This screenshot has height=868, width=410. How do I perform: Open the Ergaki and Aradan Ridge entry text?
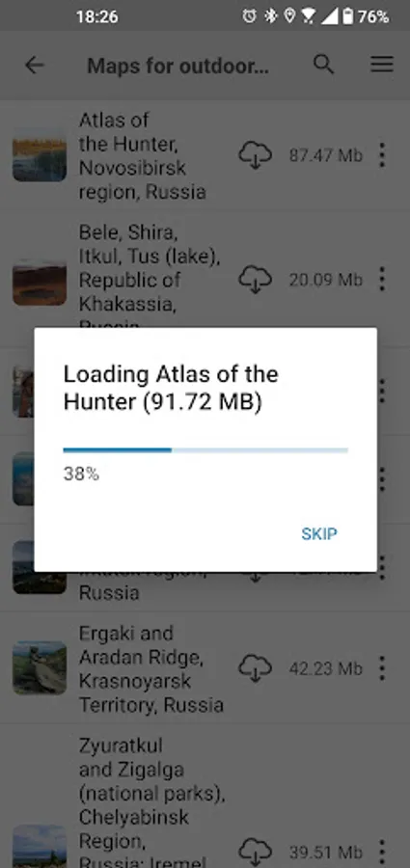click(x=151, y=668)
